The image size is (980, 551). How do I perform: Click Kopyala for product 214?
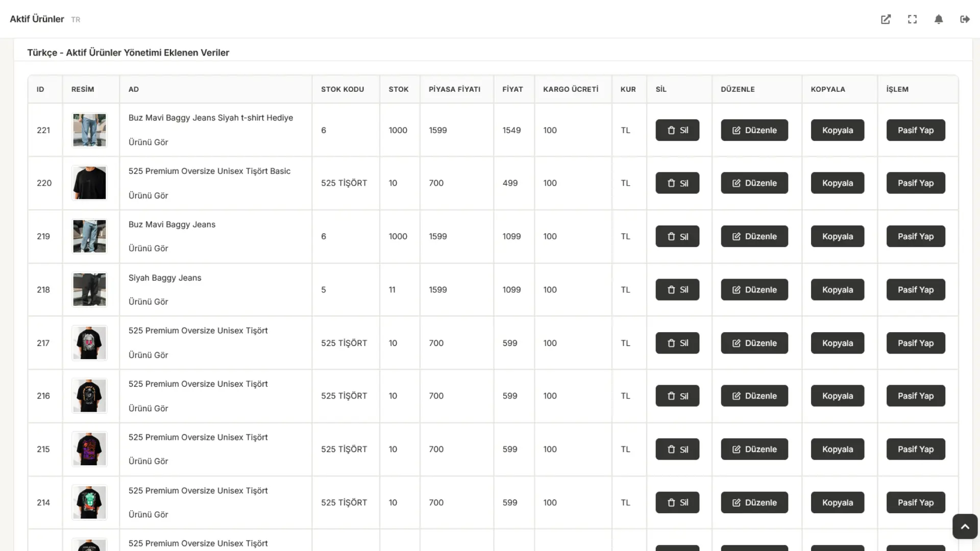[838, 503]
